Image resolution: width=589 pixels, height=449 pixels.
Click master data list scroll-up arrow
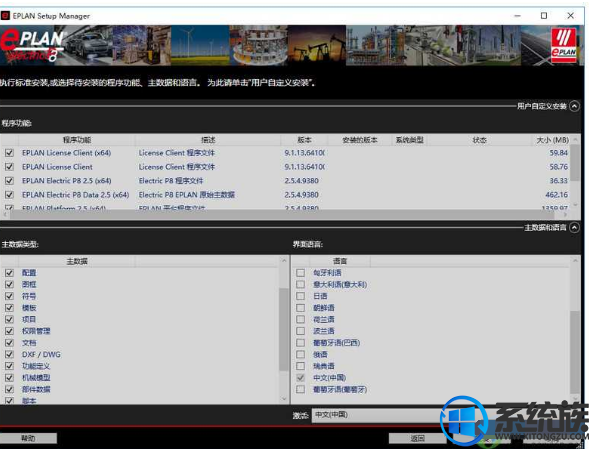(x=284, y=261)
